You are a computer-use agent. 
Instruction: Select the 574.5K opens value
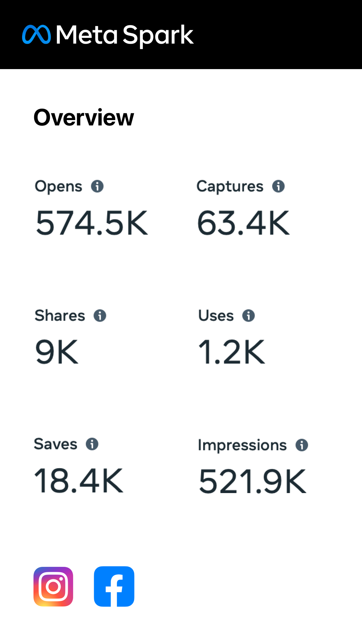pos(92,223)
